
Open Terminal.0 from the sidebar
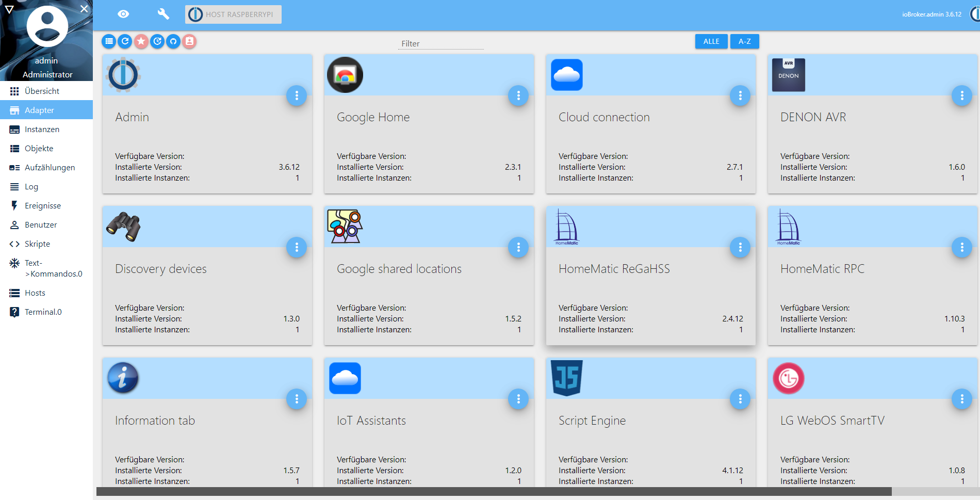coord(46,312)
